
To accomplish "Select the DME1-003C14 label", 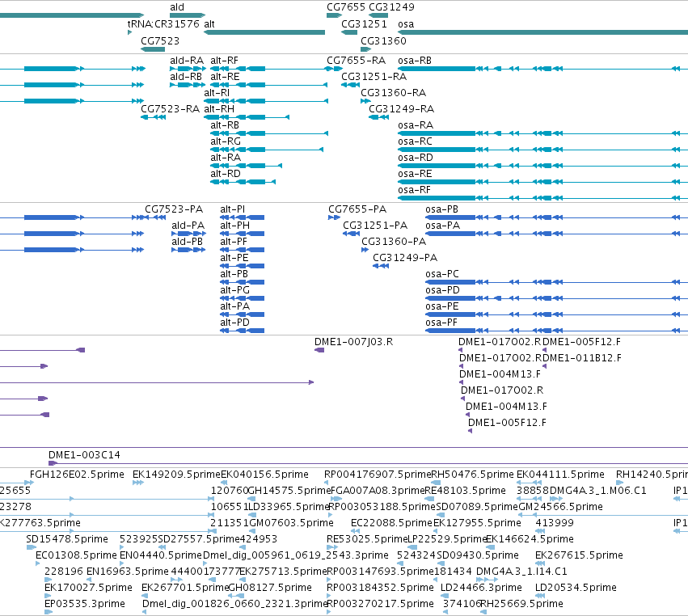I will point(84,455).
